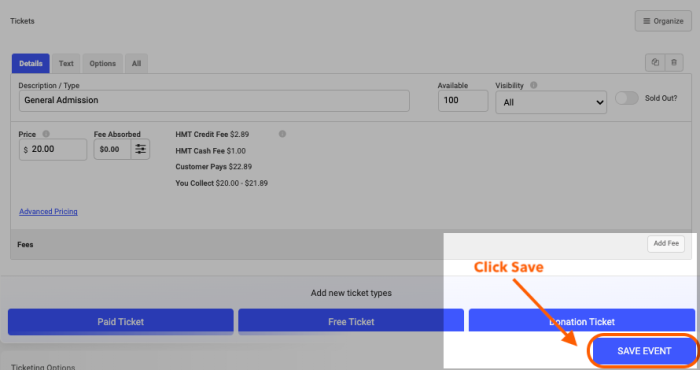Click You Collect $20.00 - $21.89 text
Viewport: 700px width, 370px height.
click(x=221, y=183)
